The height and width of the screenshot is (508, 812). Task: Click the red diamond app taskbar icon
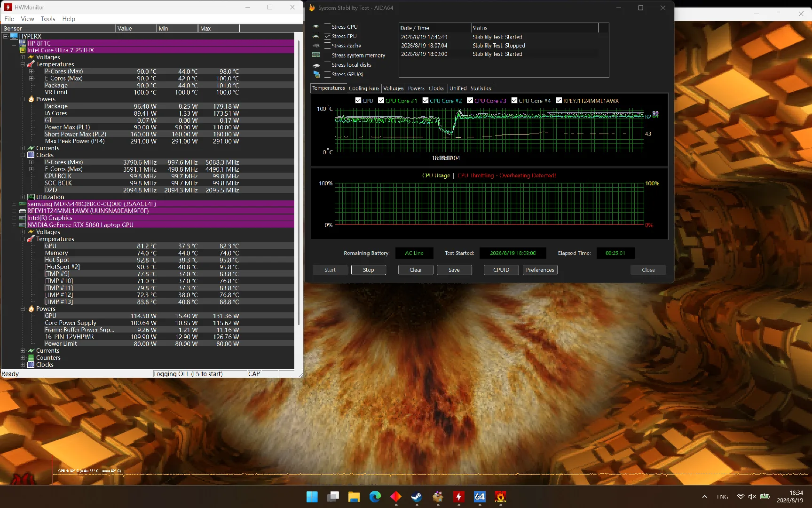point(396,497)
